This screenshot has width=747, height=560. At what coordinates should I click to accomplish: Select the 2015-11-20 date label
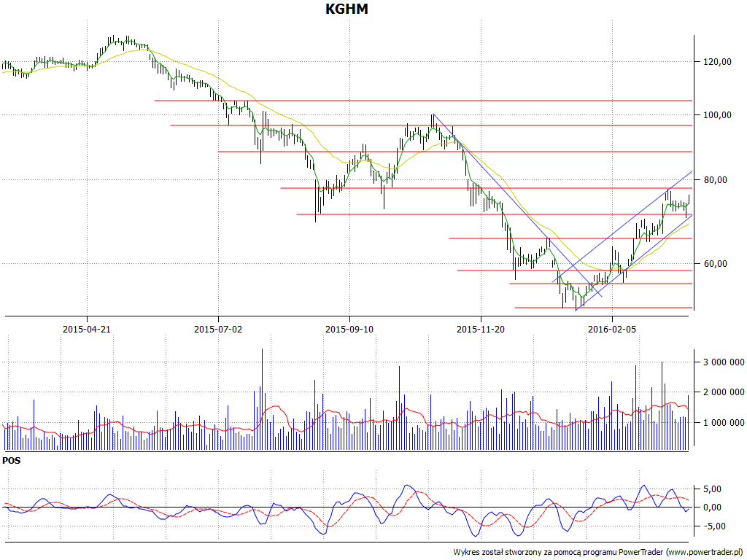[481, 329]
